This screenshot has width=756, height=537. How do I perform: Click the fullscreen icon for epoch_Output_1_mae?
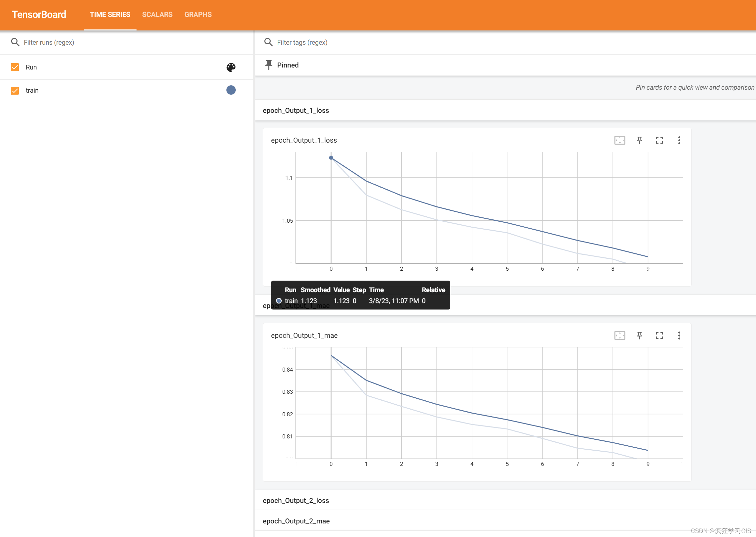click(659, 335)
